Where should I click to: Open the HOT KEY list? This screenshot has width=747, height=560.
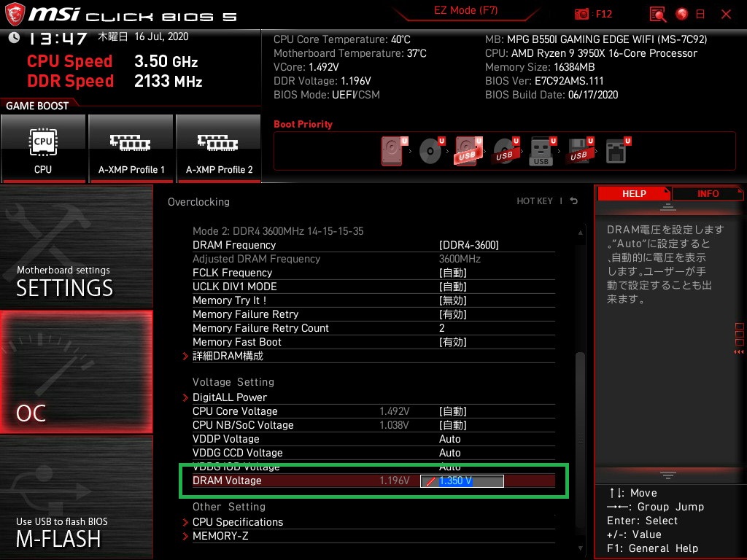[535, 201]
